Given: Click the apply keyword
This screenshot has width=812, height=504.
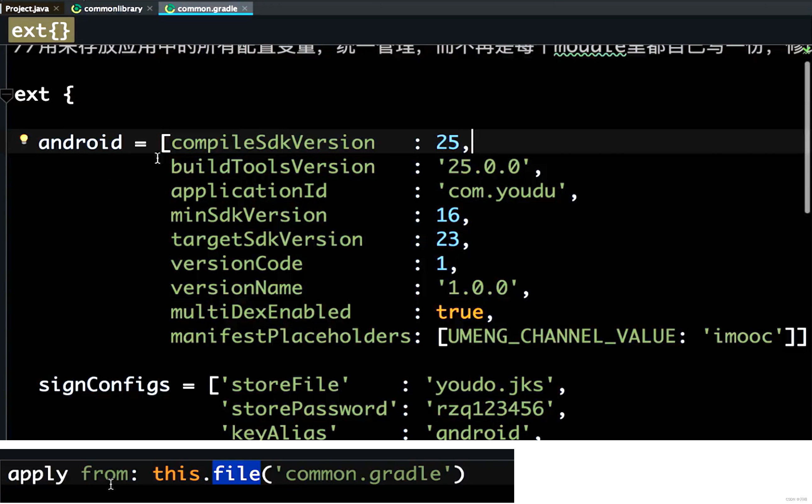Looking at the screenshot, I should point(38,475).
